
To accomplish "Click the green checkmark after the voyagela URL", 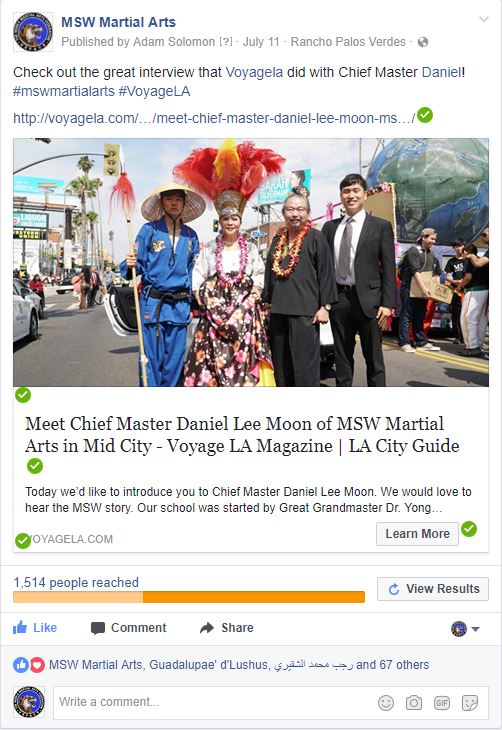I will pos(425,115).
